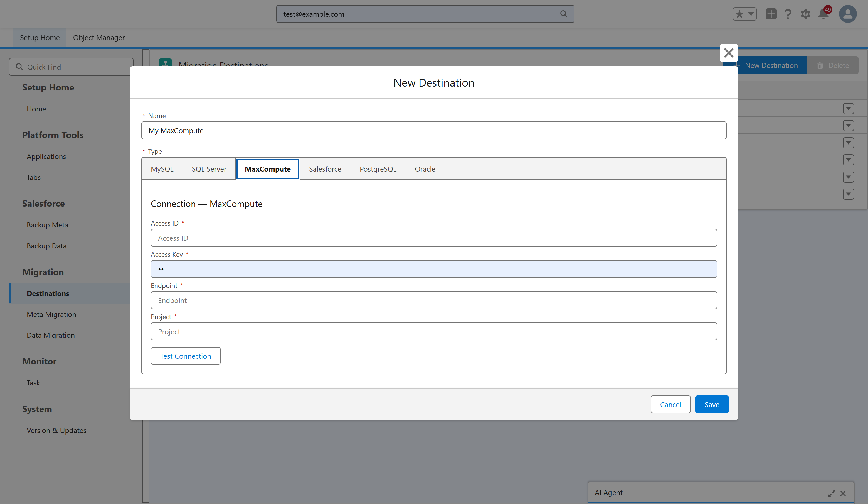Open Applications in the sidebar

46,156
